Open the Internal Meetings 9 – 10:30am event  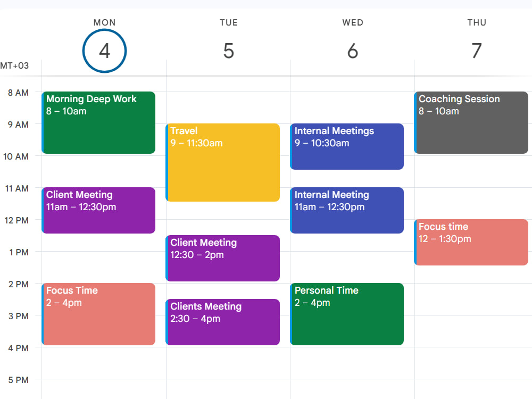[x=347, y=147]
